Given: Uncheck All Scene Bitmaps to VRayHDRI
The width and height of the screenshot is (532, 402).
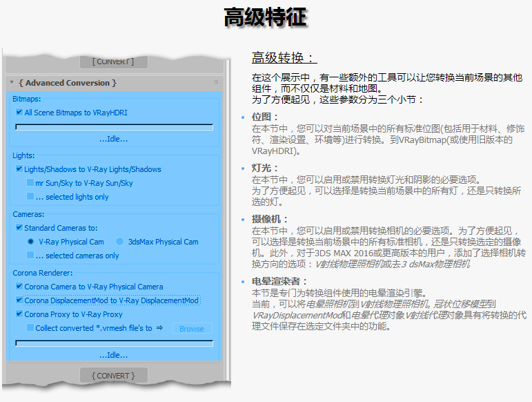Looking at the screenshot, I should point(19,112).
